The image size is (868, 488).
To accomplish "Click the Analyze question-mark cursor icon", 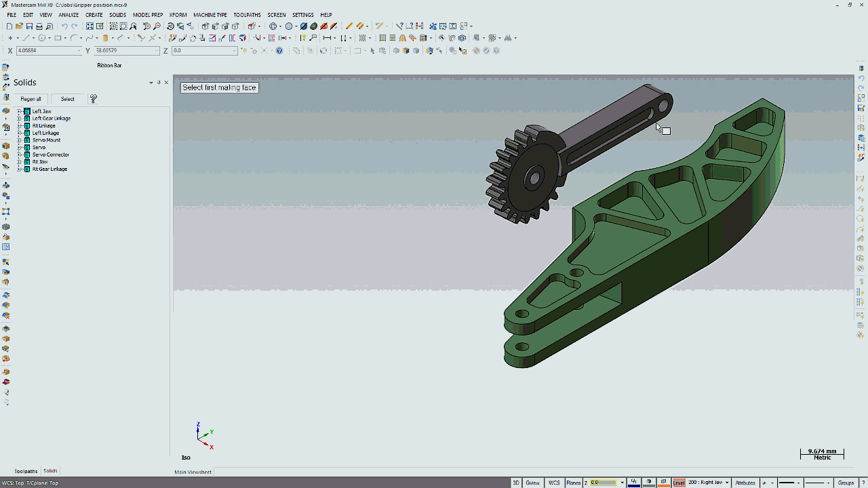I will pyautogui.click(x=399, y=26).
